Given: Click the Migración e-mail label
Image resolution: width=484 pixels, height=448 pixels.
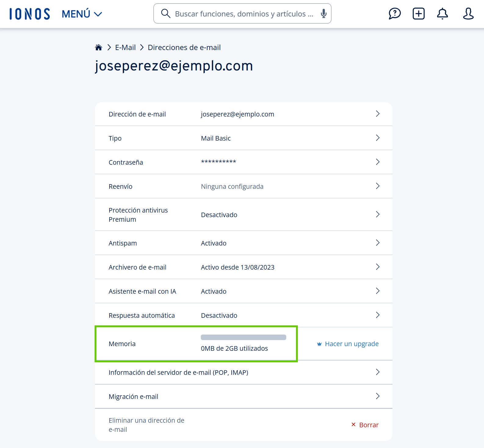Looking at the screenshot, I should 133,397.
